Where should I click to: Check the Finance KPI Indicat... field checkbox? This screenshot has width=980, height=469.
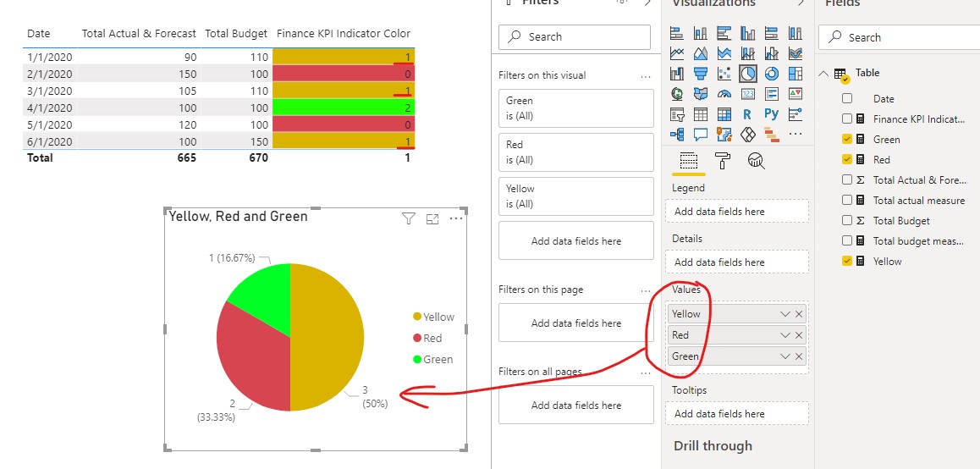tap(847, 119)
